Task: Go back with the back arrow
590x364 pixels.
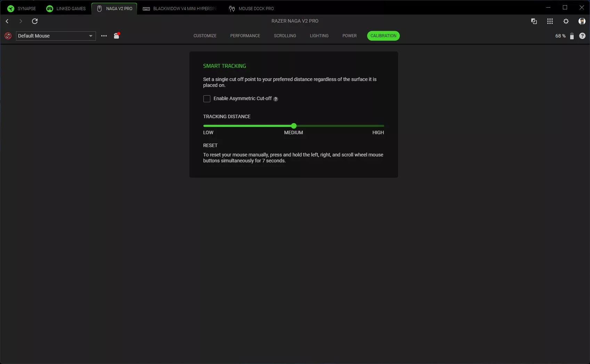Action: tap(7, 21)
